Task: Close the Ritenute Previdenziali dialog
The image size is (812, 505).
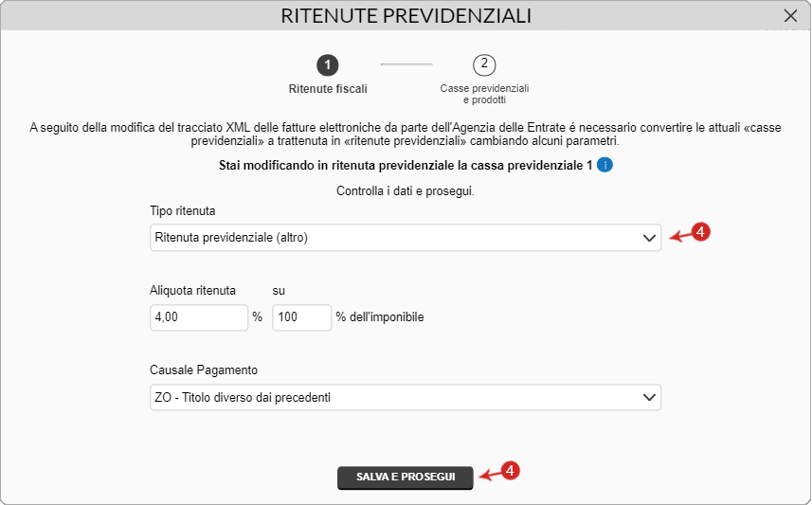Action: pyautogui.click(x=790, y=16)
